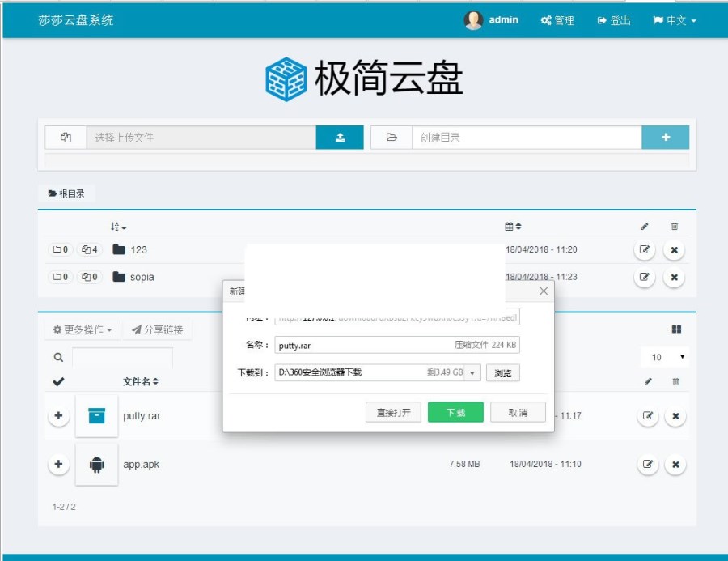Click the plus button to create directory
Viewport: 728px width, 561px height.
[x=666, y=138]
